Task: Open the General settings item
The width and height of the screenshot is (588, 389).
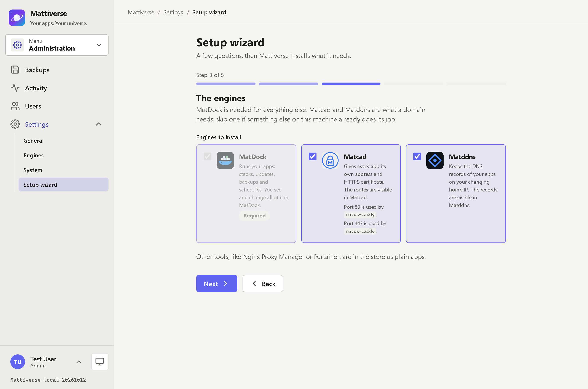Action: pyautogui.click(x=34, y=141)
